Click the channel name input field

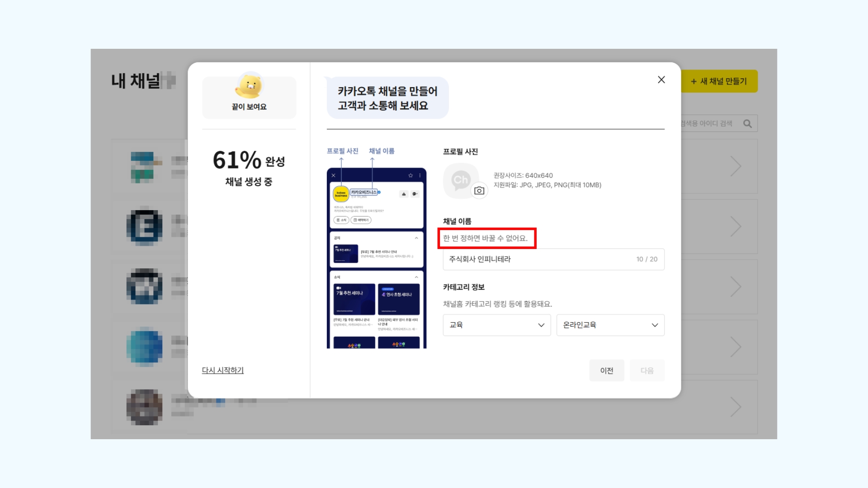(x=538, y=259)
